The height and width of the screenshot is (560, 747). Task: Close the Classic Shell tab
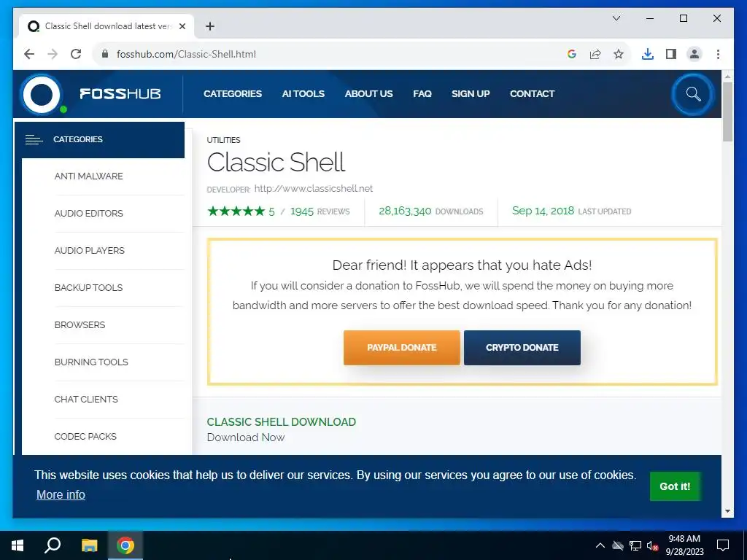point(182,26)
